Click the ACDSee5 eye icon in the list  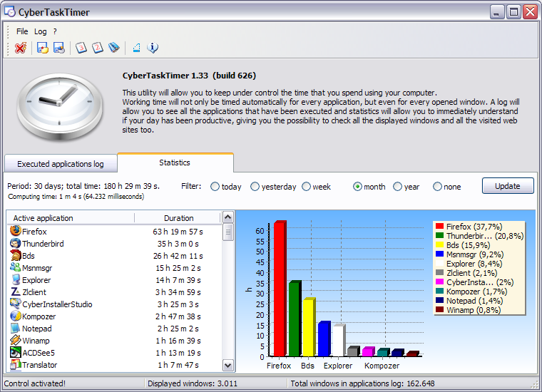click(16, 352)
